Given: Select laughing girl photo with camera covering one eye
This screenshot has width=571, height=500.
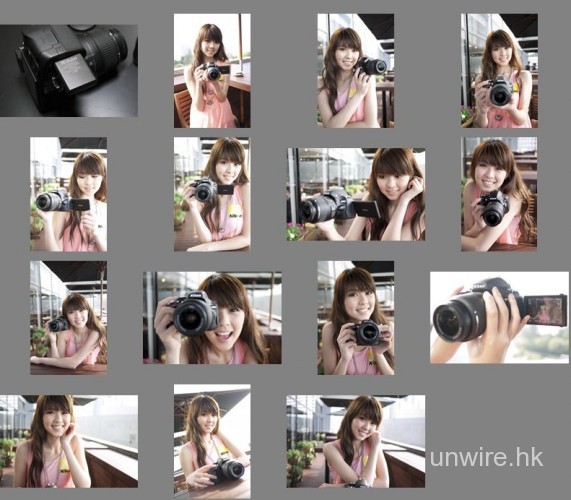Looking at the screenshot, I should coord(212,318).
